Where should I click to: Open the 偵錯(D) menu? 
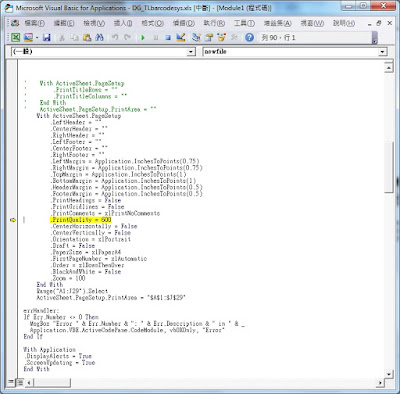click(x=183, y=23)
